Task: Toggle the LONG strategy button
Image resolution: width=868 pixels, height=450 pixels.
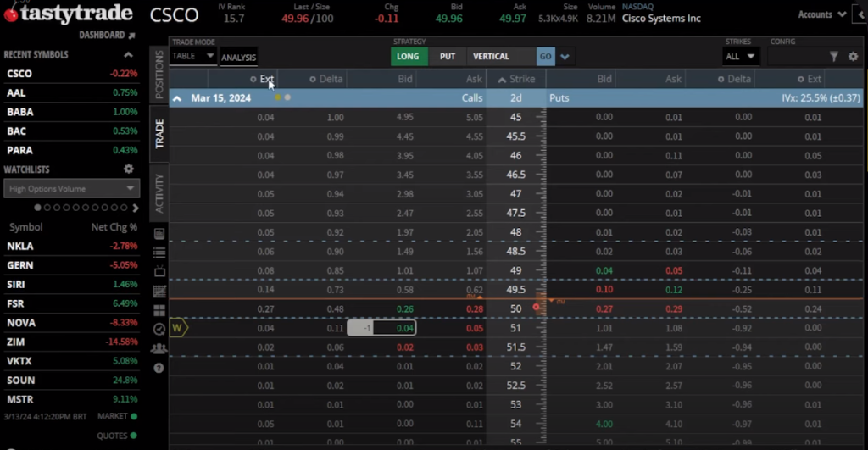Action: (x=408, y=57)
